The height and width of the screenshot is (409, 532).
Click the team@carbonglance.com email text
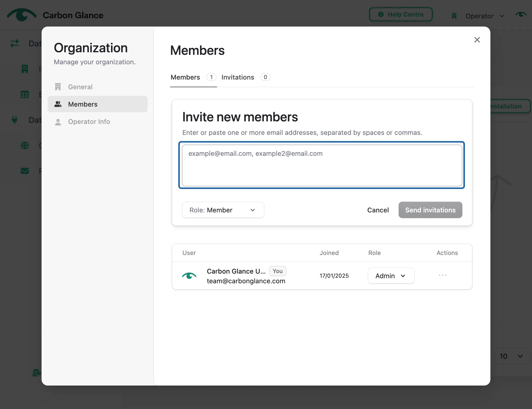click(x=246, y=281)
